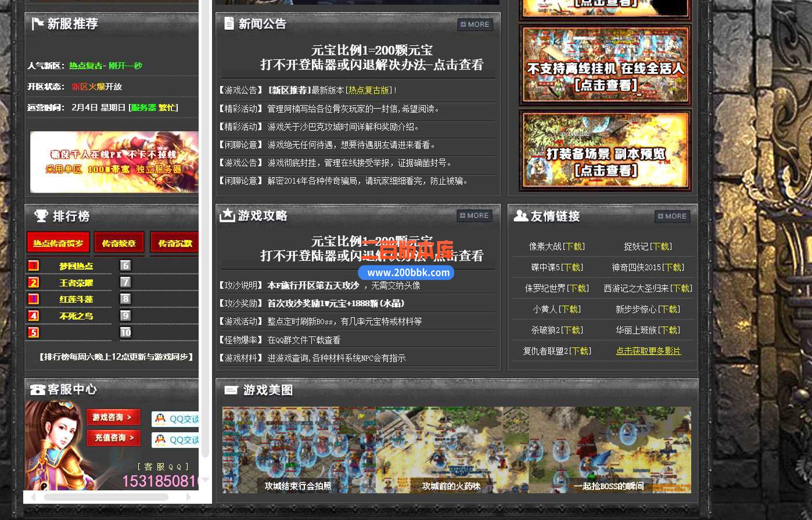Open news about 管理阿楠写给各位骨灰玩家的一封信

point(354,109)
